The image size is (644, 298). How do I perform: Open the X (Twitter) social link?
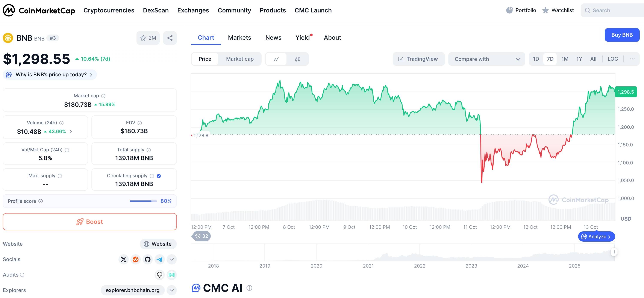(x=124, y=259)
